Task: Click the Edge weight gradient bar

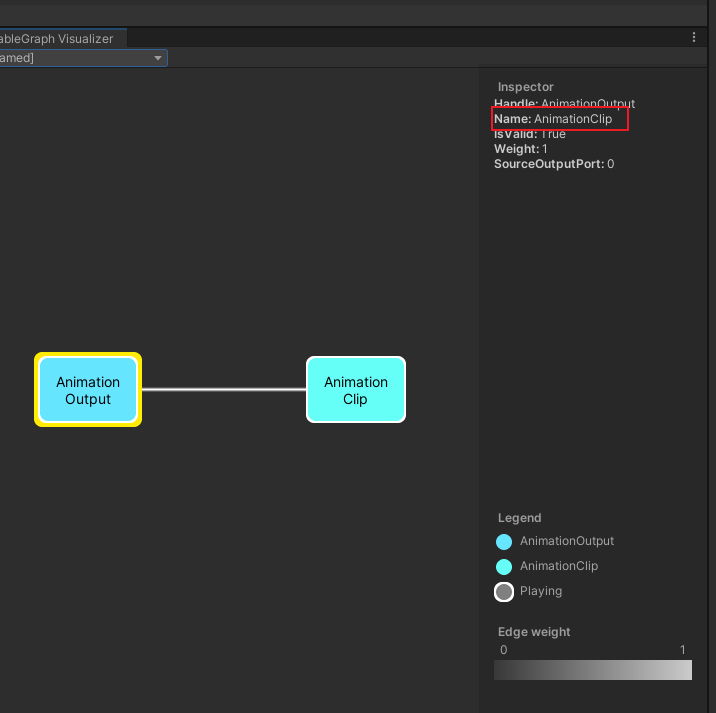Action: 592,670
